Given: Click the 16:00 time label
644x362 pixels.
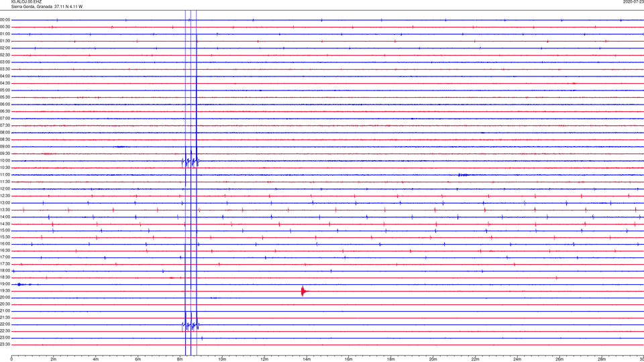Looking at the screenshot, I should [5, 244].
